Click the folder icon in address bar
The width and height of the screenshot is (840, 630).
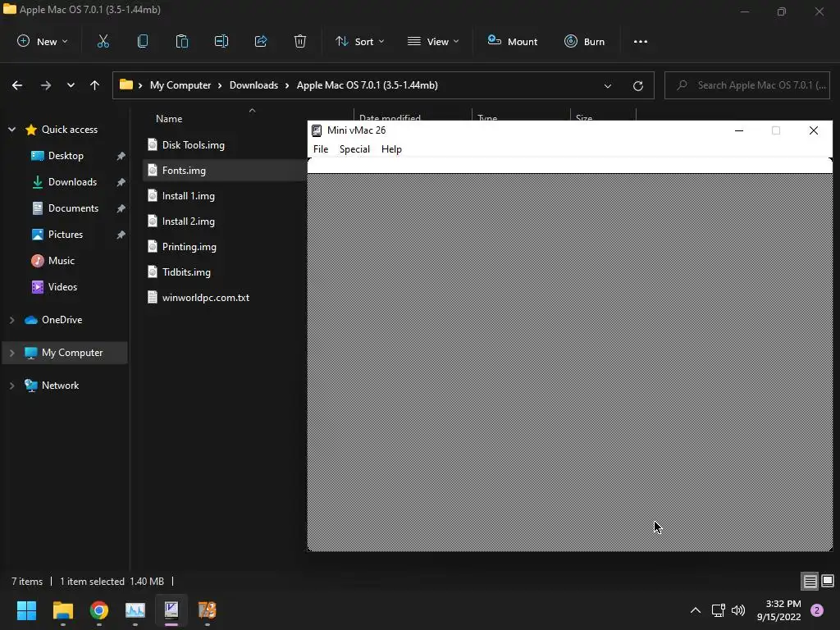[x=126, y=84]
